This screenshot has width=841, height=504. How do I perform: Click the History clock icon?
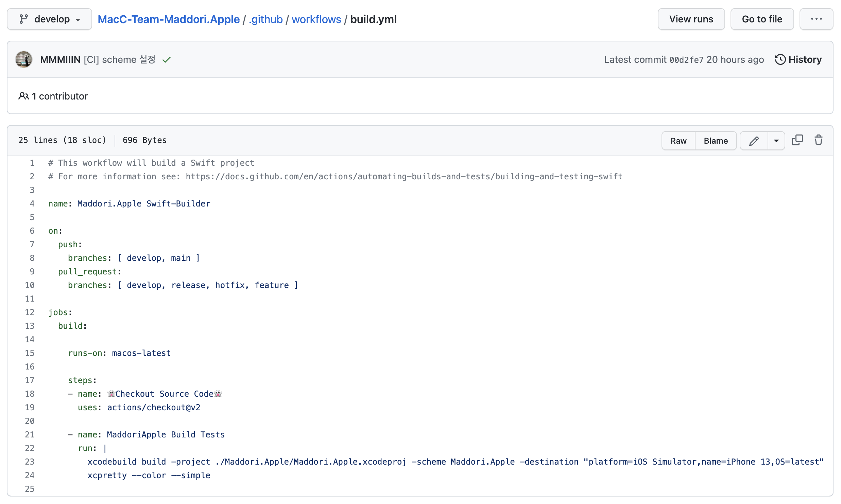pos(780,60)
